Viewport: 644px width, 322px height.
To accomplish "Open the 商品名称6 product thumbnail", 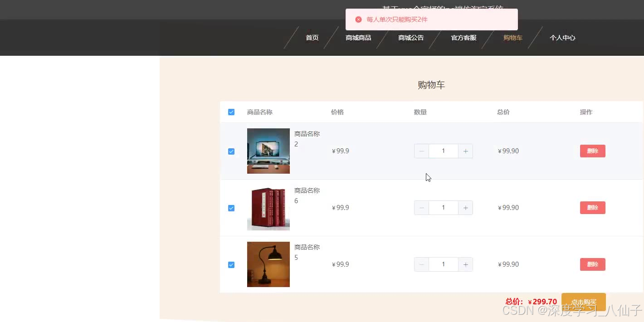I will pyautogui.click(x=268, y=208).
